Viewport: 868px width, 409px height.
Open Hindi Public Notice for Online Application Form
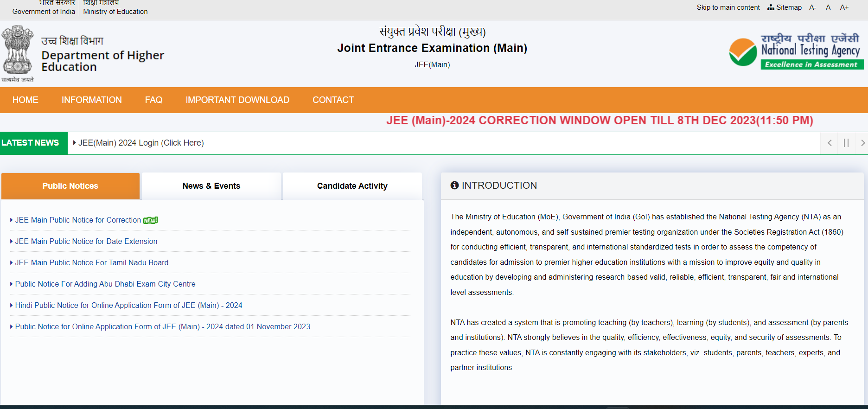[x=129, y=305]
